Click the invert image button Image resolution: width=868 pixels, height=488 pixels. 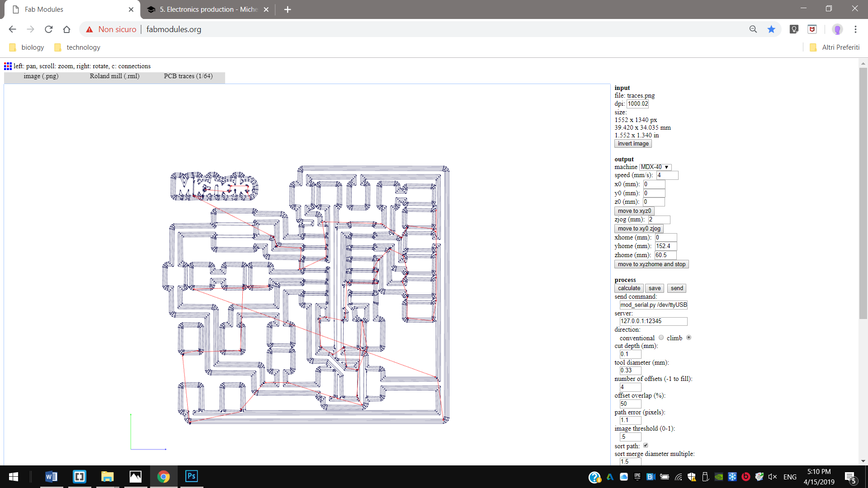click(x=633, y=144)
